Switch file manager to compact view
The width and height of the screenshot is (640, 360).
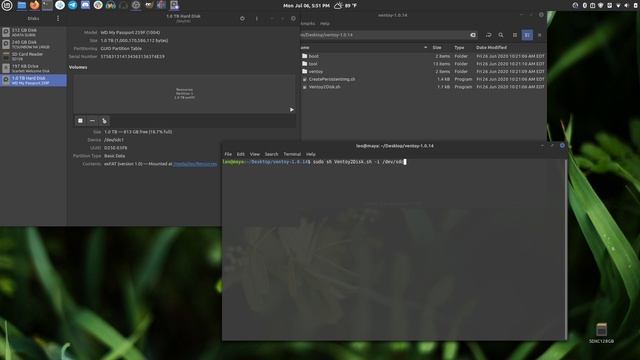(x=539, y=35)
